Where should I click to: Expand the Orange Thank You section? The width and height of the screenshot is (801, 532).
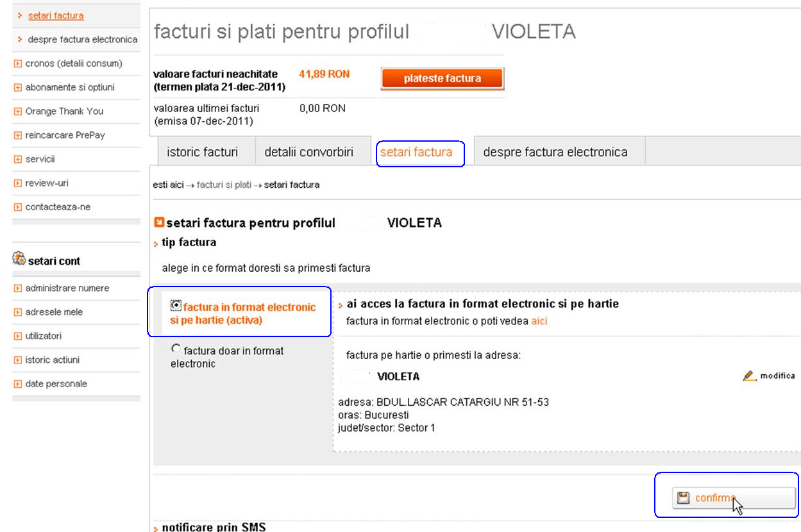18,112
